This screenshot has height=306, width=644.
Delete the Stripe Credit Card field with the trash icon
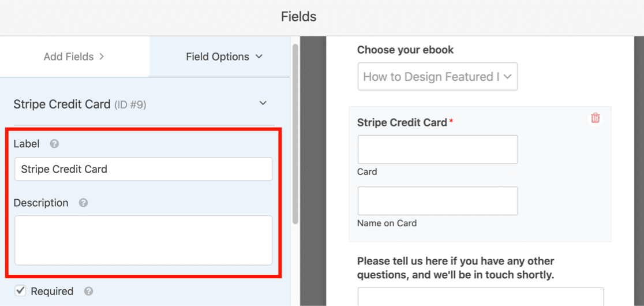tap(595, 118)
